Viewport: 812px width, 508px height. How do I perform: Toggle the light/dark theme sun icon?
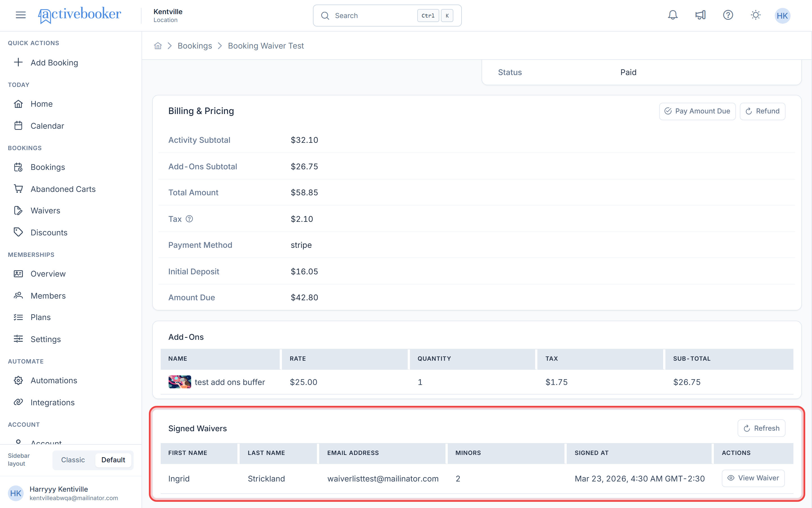756,15
